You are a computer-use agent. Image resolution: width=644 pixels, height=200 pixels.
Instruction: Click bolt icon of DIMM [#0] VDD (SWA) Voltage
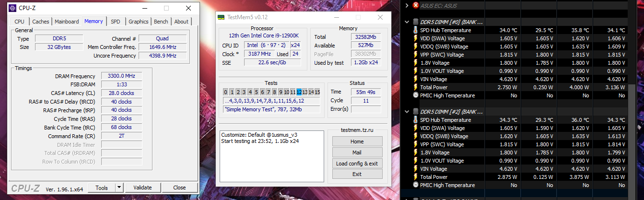coord(415,38)
